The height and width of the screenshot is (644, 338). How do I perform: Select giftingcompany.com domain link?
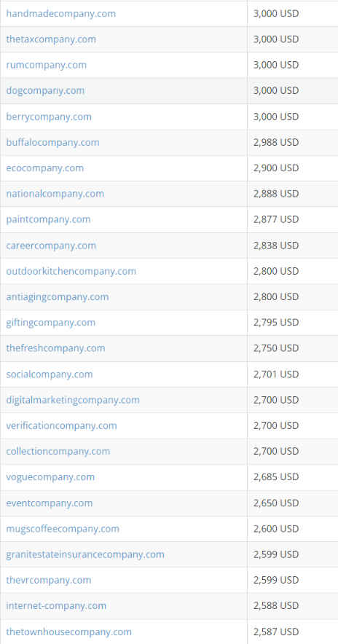click(x=50, y=323)
